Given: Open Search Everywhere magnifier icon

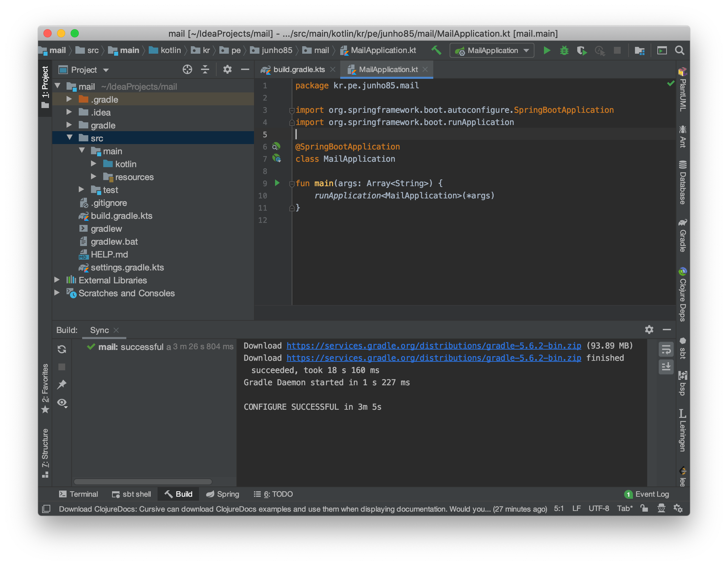Looking at the screenshot, I should point(680,51).
